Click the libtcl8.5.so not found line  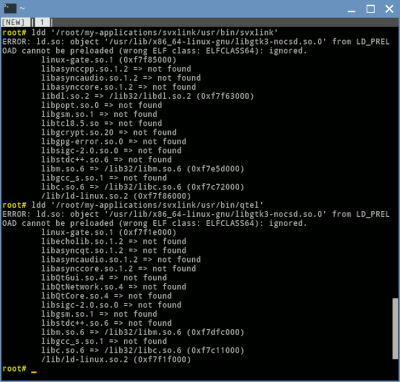pos(102,123)
